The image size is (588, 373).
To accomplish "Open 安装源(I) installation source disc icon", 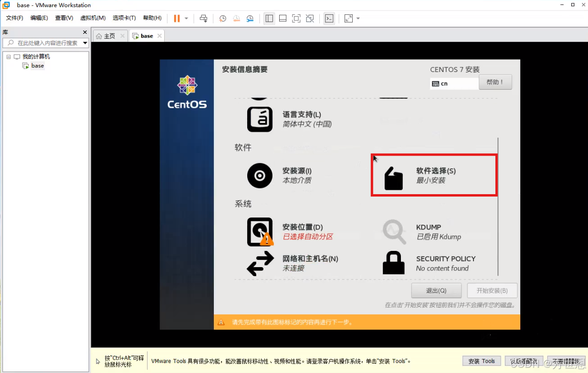I will [260, 176].
